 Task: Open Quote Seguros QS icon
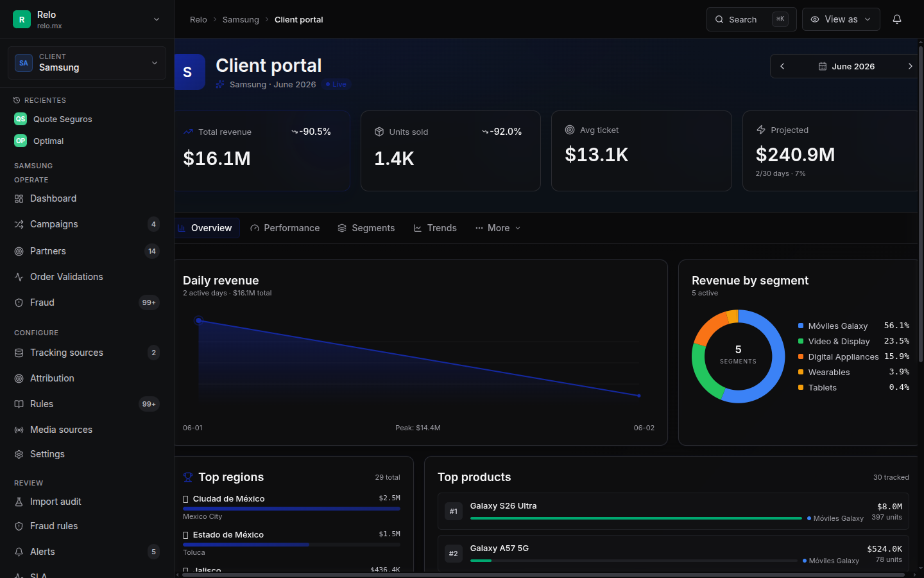pyautogui.click(x=21, y=119)
